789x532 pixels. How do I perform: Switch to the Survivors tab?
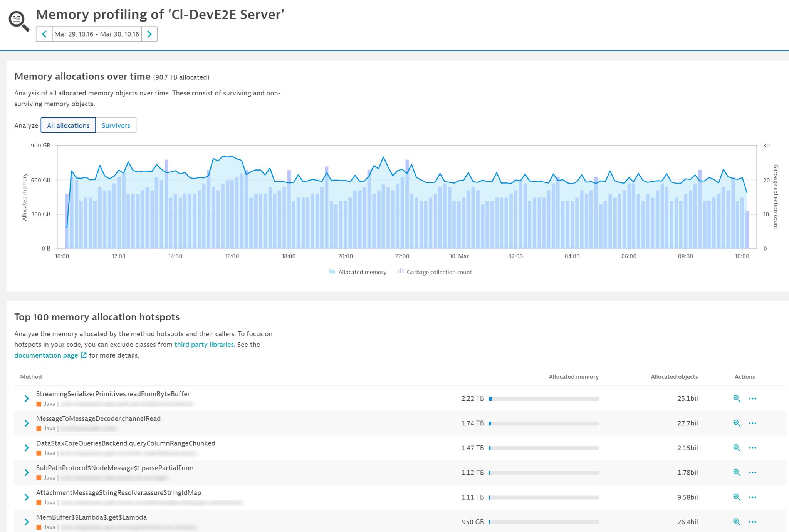[116, 125]
